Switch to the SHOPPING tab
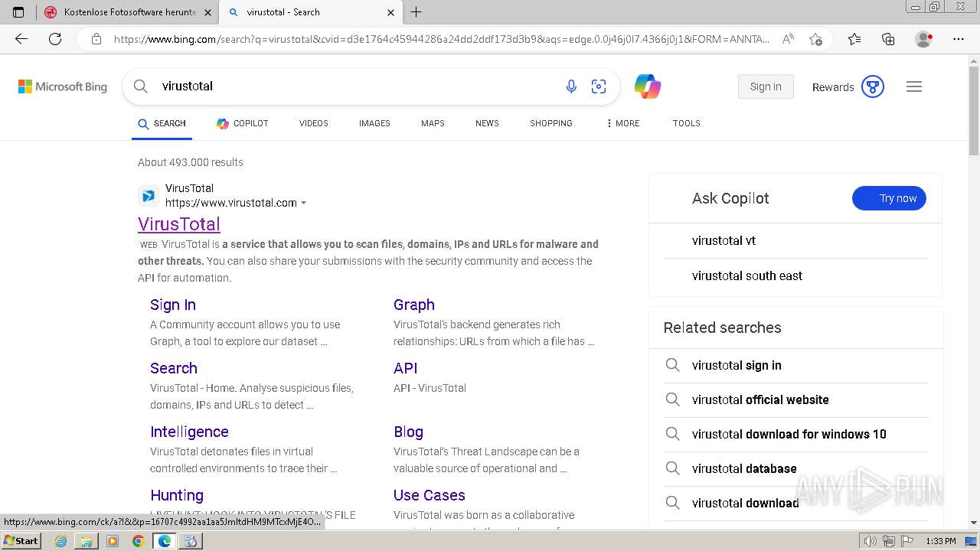Viewport: 980px width, 551px height. click(x=551, y=123)
